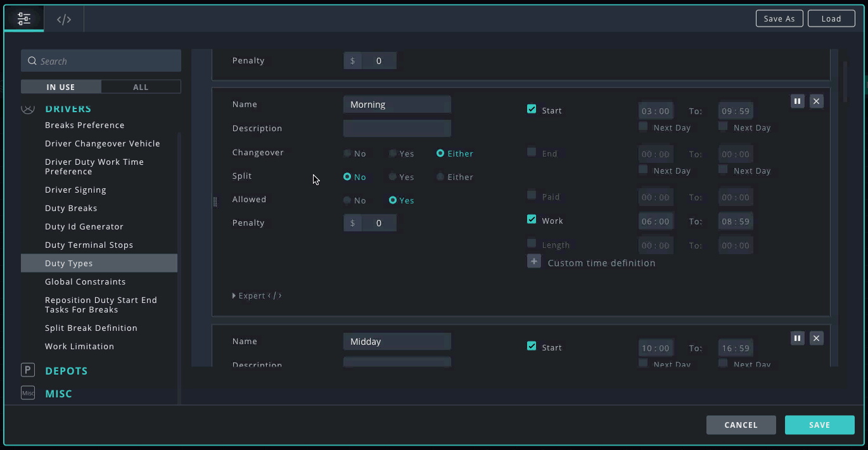Click the Morning Start time 03:00 field

point(656,111)
